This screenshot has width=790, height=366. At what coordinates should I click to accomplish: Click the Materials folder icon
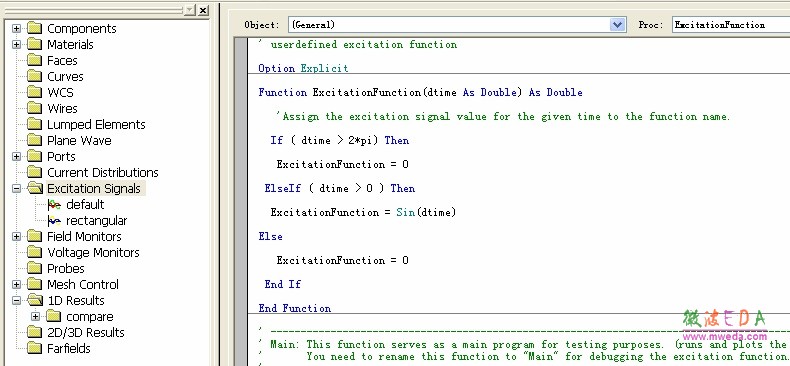pos(35,44)
